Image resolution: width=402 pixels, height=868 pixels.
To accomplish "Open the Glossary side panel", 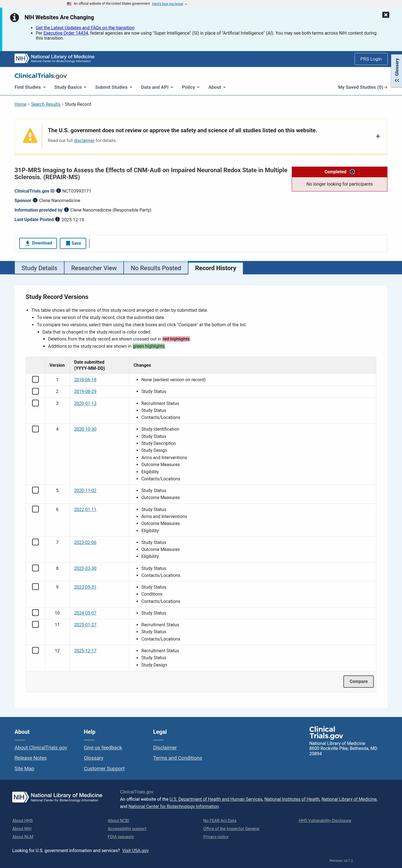I will point(397,70).
